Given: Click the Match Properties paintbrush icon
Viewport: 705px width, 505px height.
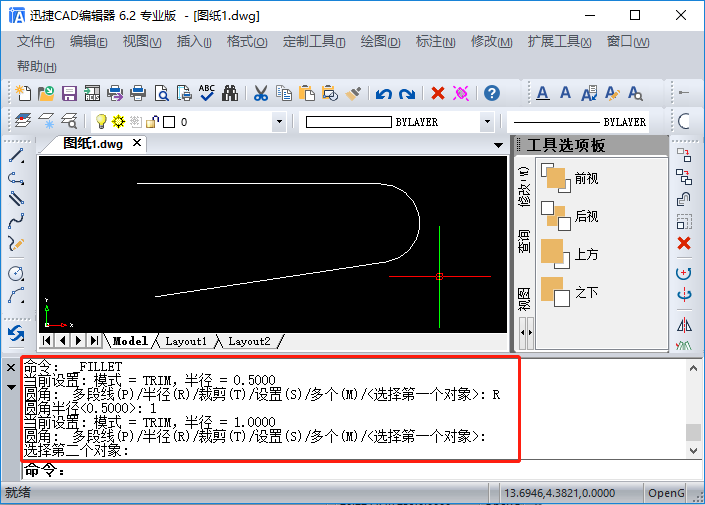Looking at the screenshot, I should point(353,94).
